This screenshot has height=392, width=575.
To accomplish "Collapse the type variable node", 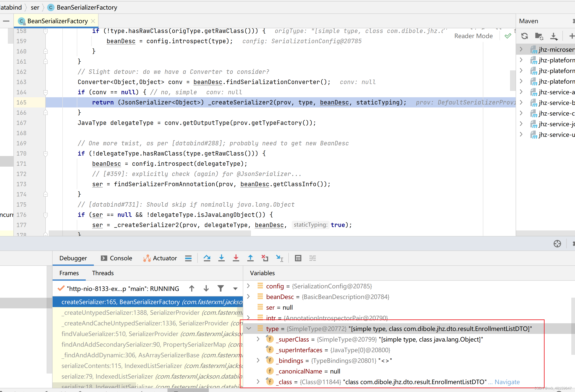I will pyautogui.click(x=249, y=329).
